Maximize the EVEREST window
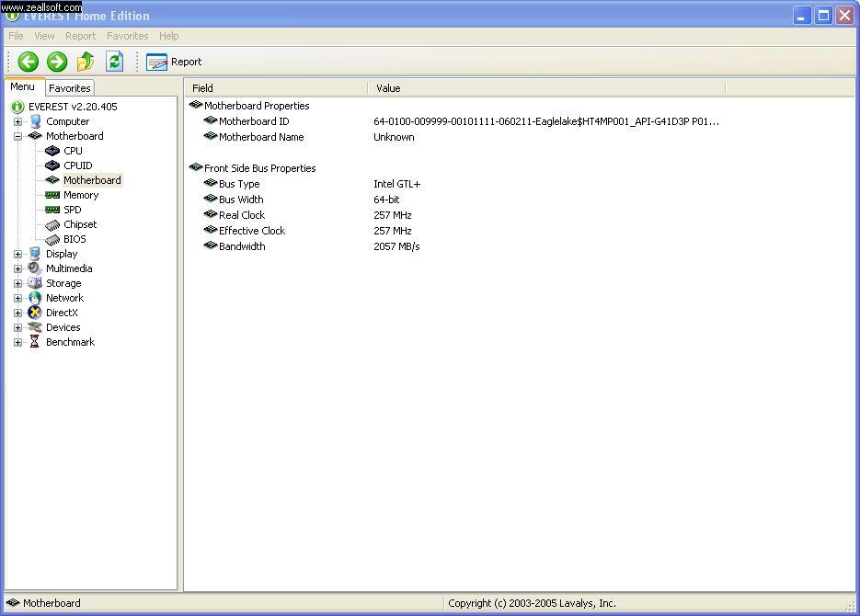Viewport: 860px width, 616px height. tap(823, 16)
